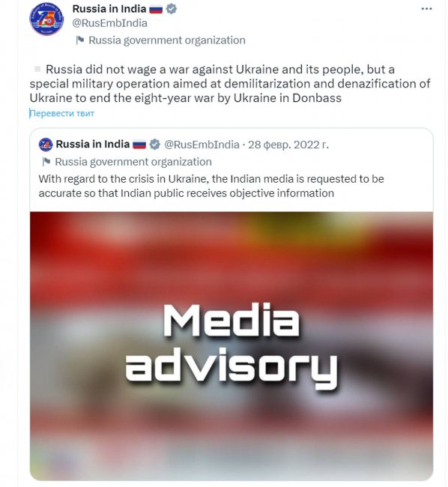Open the three-dot more options menu
The width and height of the screenshot is (448, 487).
point(426,9)
